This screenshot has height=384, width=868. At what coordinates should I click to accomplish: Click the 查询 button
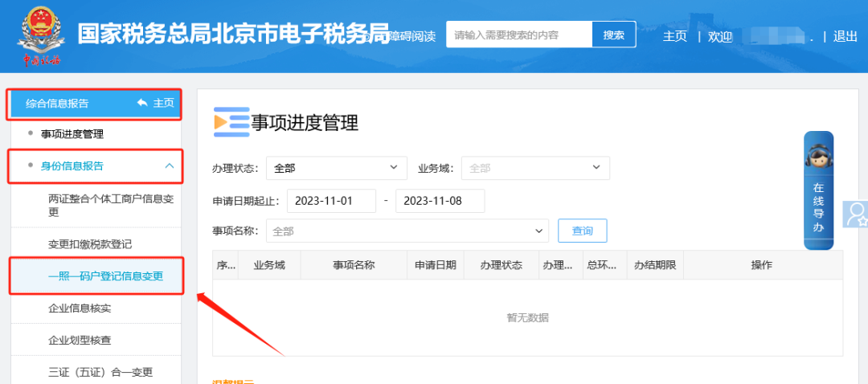tap(582, 231)
